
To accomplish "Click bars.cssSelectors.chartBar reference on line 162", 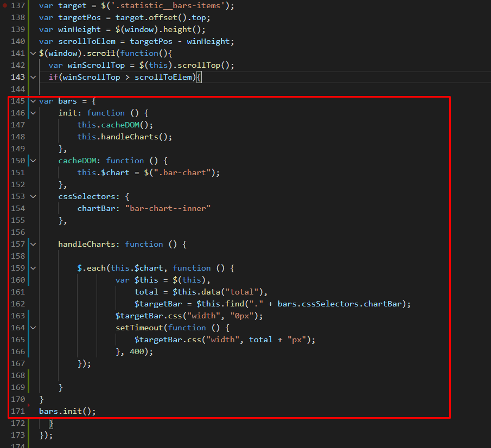I will [x=340, y=304].
